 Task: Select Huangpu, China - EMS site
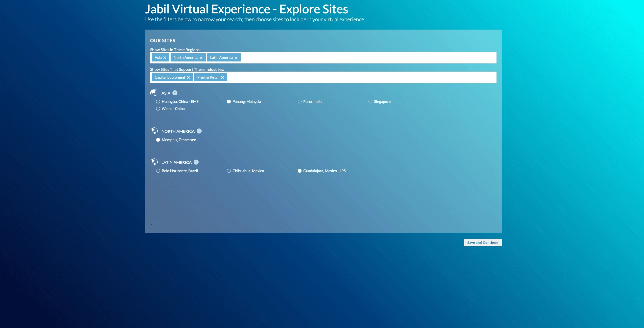click(x=158, y=101)
